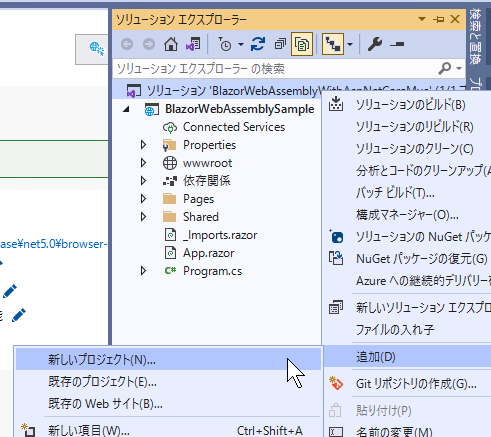491x437 pixels.
Task: Expand the Pages folder
Action: (143, 199)
